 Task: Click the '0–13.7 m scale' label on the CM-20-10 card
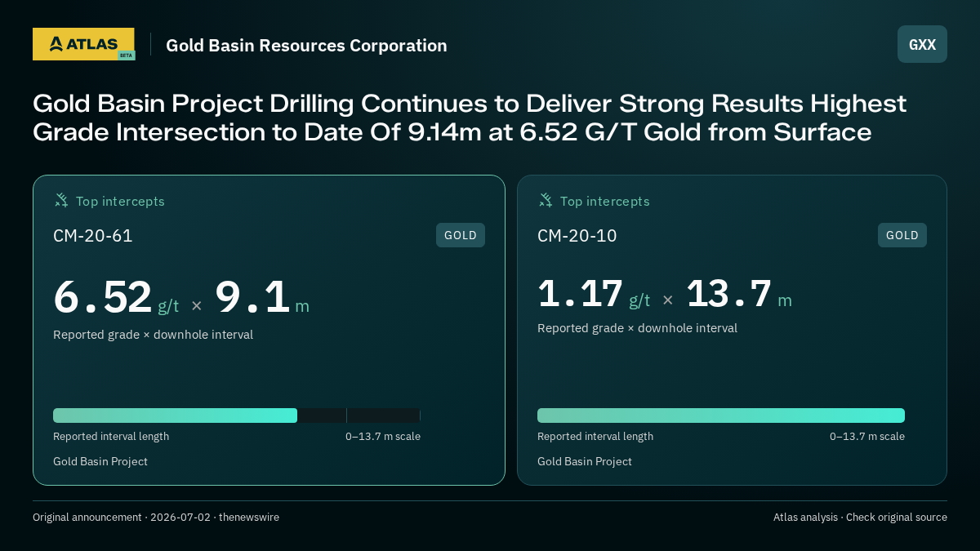coord(867,437)
